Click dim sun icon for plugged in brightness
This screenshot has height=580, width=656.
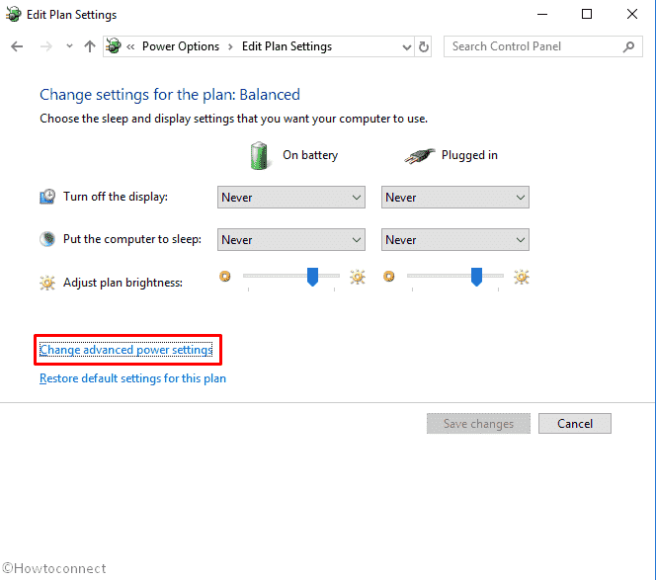tap(389, 277)
